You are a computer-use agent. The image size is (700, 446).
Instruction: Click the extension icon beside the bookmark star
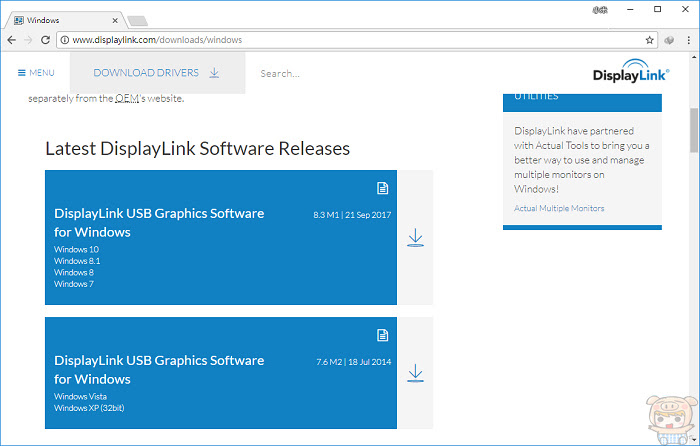(x=669, y=40)
